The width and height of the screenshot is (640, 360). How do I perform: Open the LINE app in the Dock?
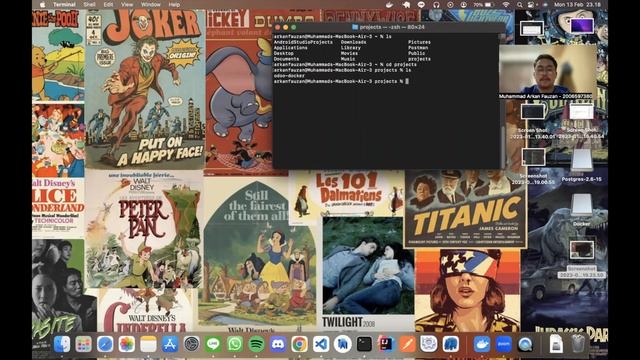click(213, 344)
